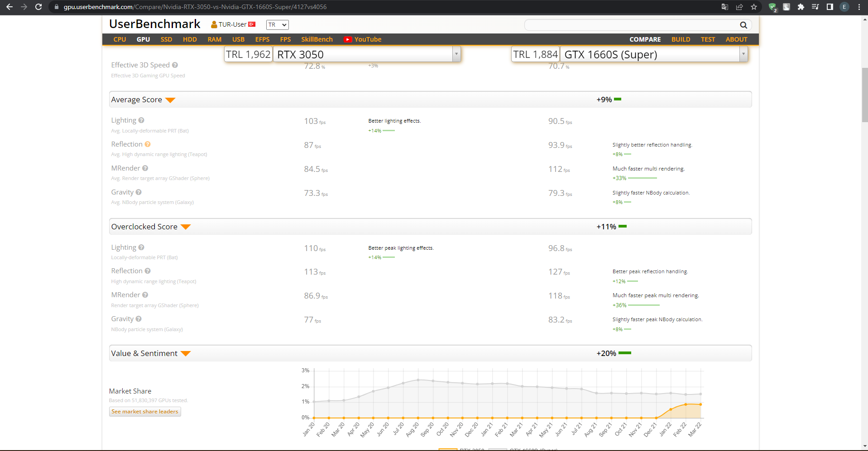Click the search magnifier icon
Image resolution: width=868 pixels, height=451 pixels.
[743, 25]
